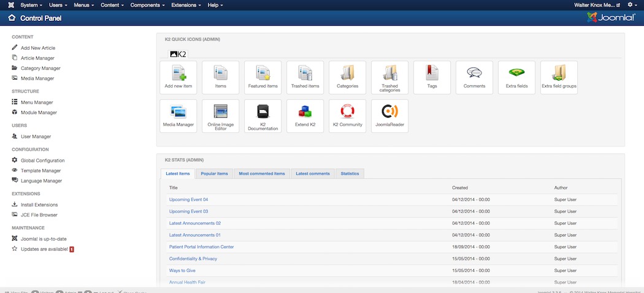Open Featured items quick icon
Image resolution: width=644 pixels, height=293 pixels.
click(x=263, y=78)
